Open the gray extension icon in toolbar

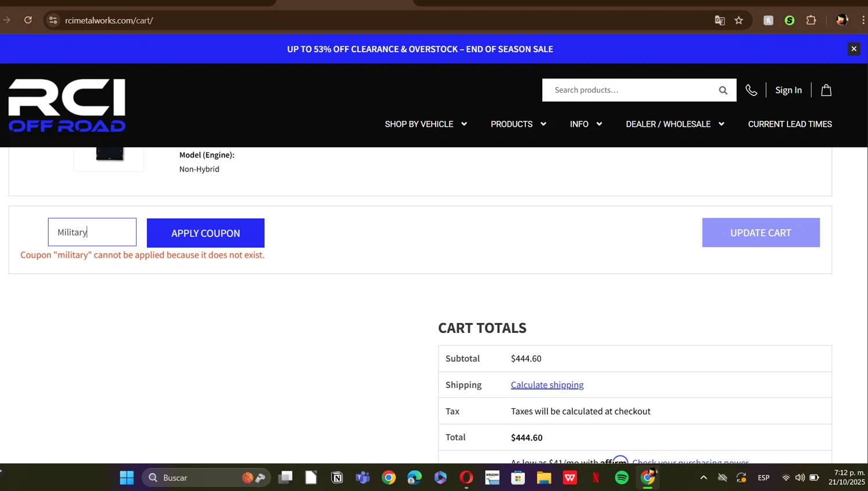coord(768,20)
